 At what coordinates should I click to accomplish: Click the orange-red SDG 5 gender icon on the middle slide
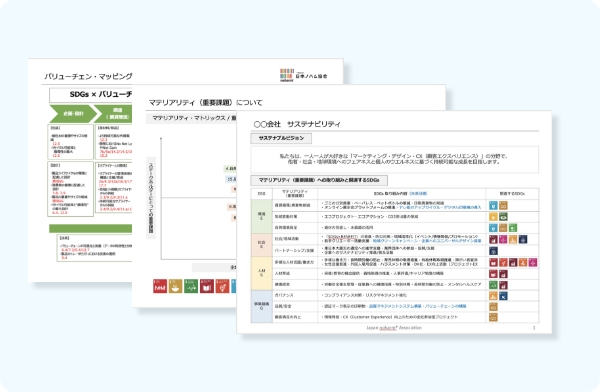pyautogui.click(x=222, y=286)
